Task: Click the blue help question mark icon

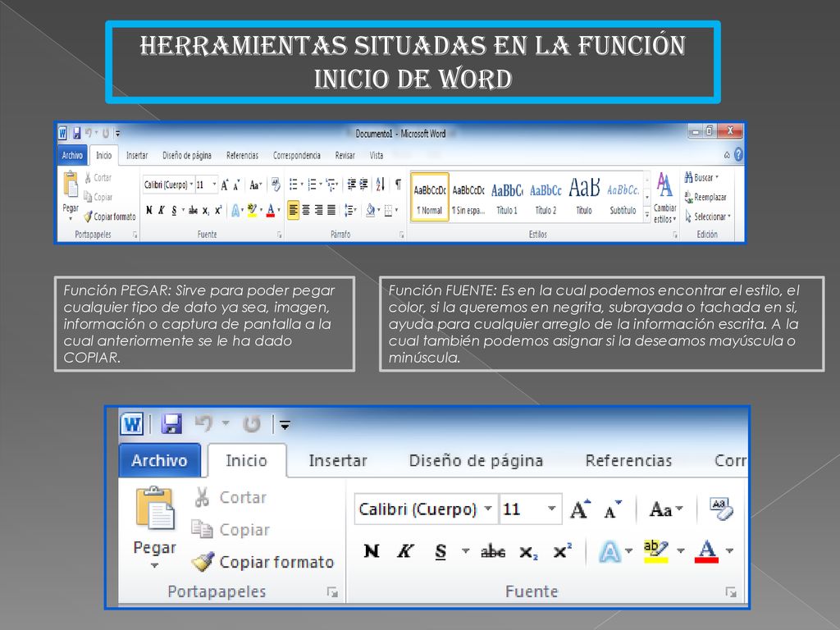Action: pyautogui.click(x=738, y=155)
